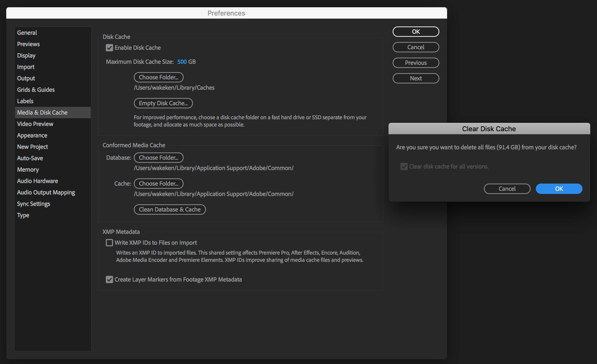Select the Auto-Save category
Screen dimensions: 597x364
(x=30, y=158)
